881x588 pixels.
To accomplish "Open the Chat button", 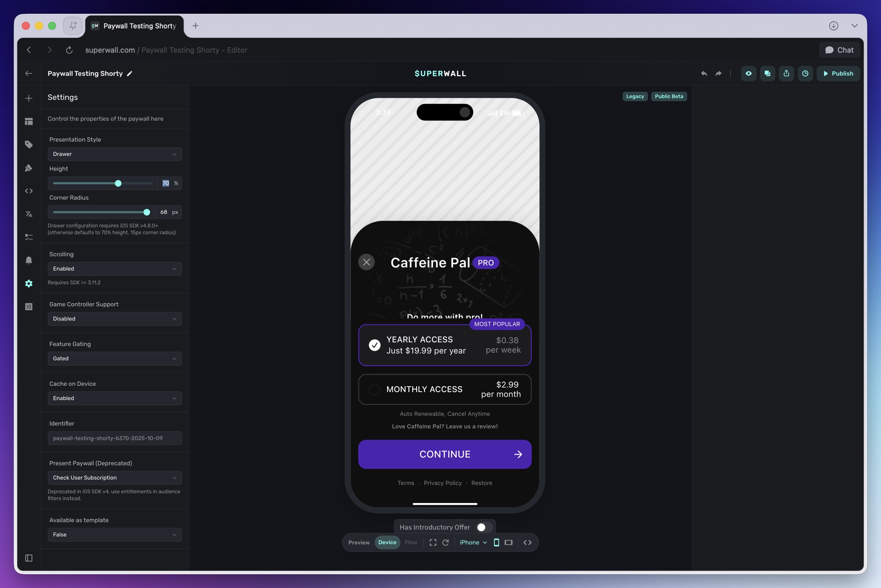I will [839, 50].
